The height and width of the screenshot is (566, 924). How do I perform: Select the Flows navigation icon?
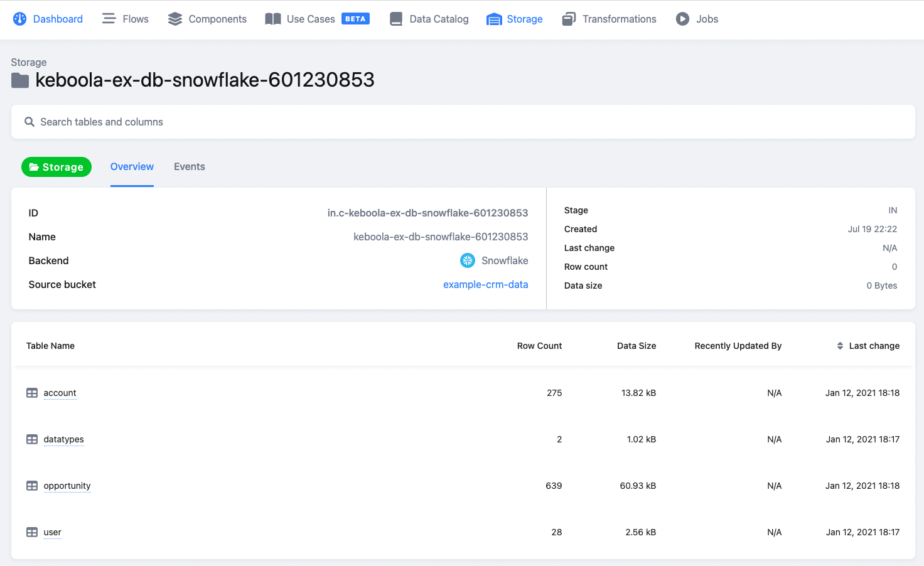pyautogui.click(x=109, y=18)
